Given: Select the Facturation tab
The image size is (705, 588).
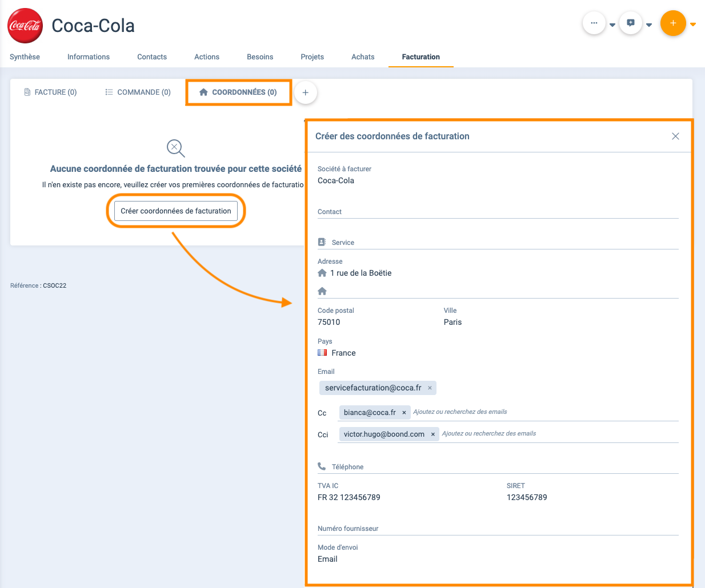Looking at the screenshot, I should click(421, 57).
